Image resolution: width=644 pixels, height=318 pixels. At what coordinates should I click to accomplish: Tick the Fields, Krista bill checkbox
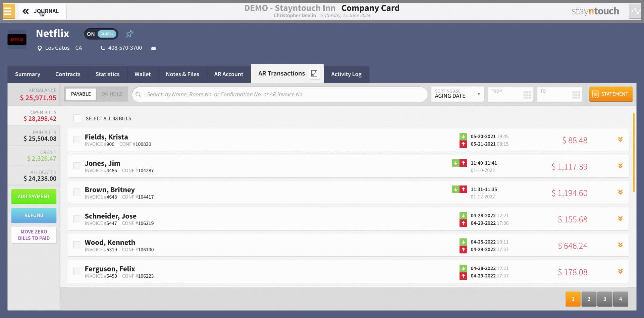[x=77, y=140]
